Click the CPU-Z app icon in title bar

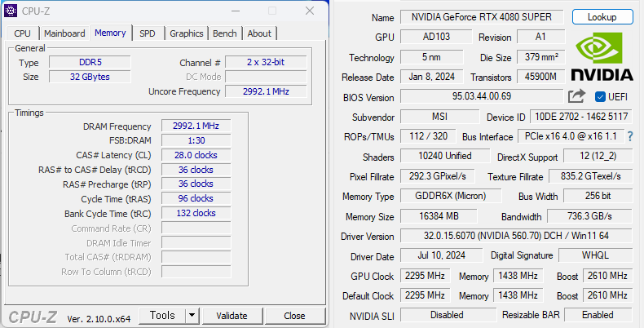pyautogui.click(x=11, y=11)
